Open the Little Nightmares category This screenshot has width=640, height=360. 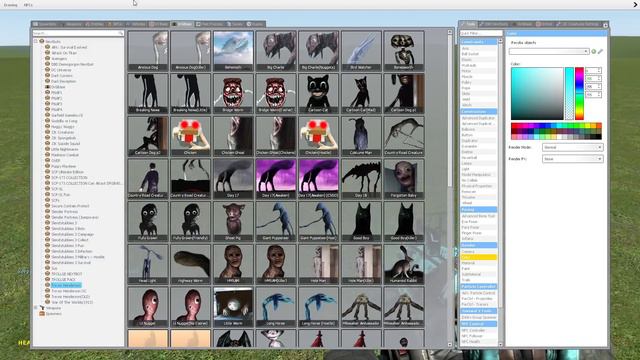pyautogui.click(x=65, y=149)
